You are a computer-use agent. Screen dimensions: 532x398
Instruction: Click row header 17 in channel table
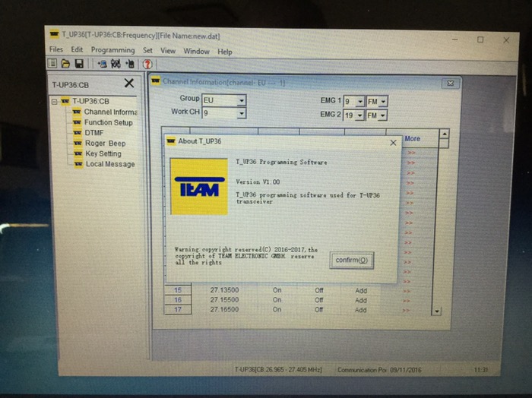178,310
